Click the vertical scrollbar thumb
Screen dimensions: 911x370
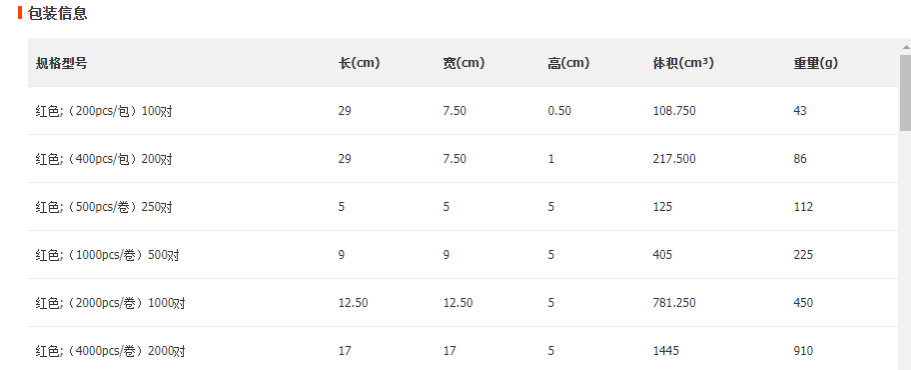pos(905,93)
